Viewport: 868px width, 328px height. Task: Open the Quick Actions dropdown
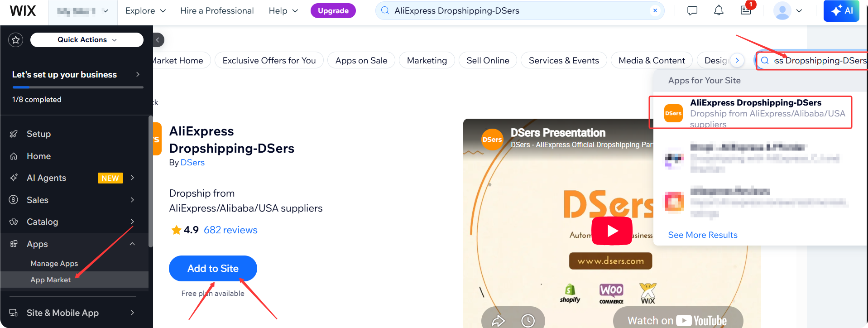pyautogui.click(x=87, y=40)
